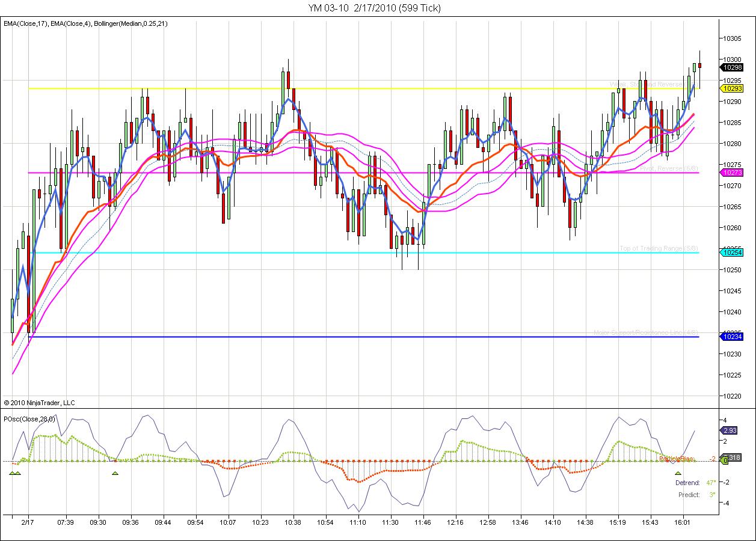
Task: Click the green triangle marker above 16:01
Action: [x=678, y=474]
